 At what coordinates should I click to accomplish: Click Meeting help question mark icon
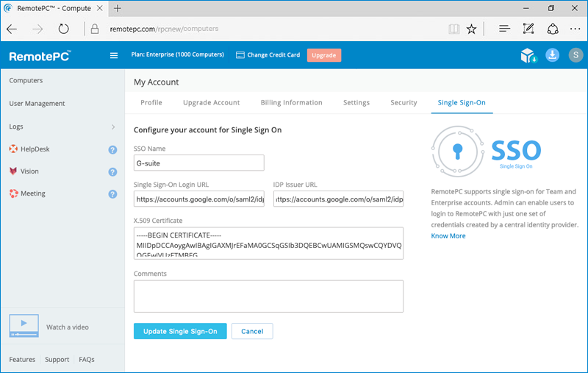pos(112,194)
